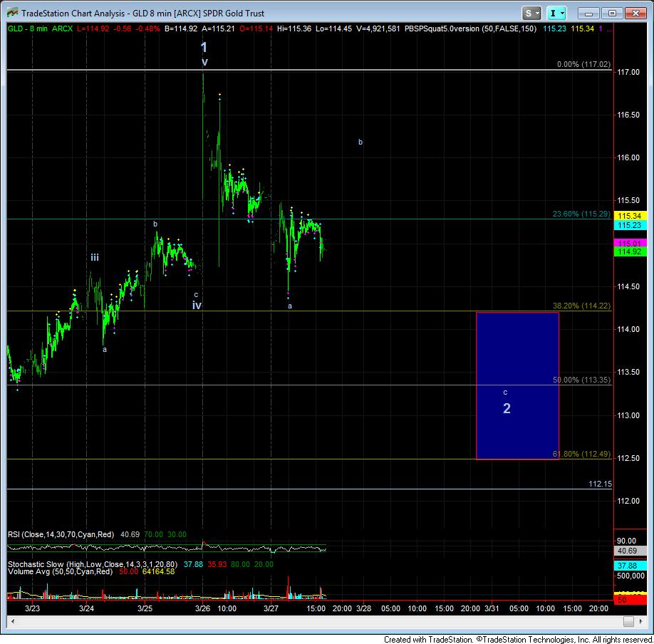Viewport: 654px width, 644px height.
Task: Select the wave 'iii' label
Action: (x=95, y=257)
